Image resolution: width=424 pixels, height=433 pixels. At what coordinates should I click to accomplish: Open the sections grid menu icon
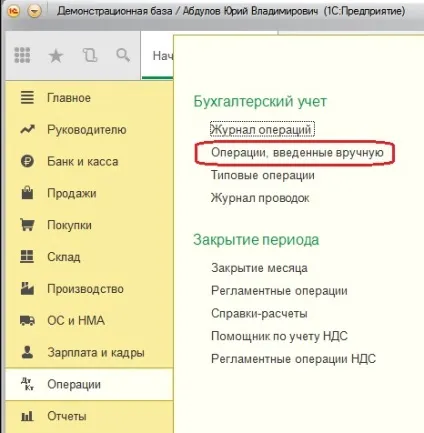pyautogui.click(x=22, y=55)
